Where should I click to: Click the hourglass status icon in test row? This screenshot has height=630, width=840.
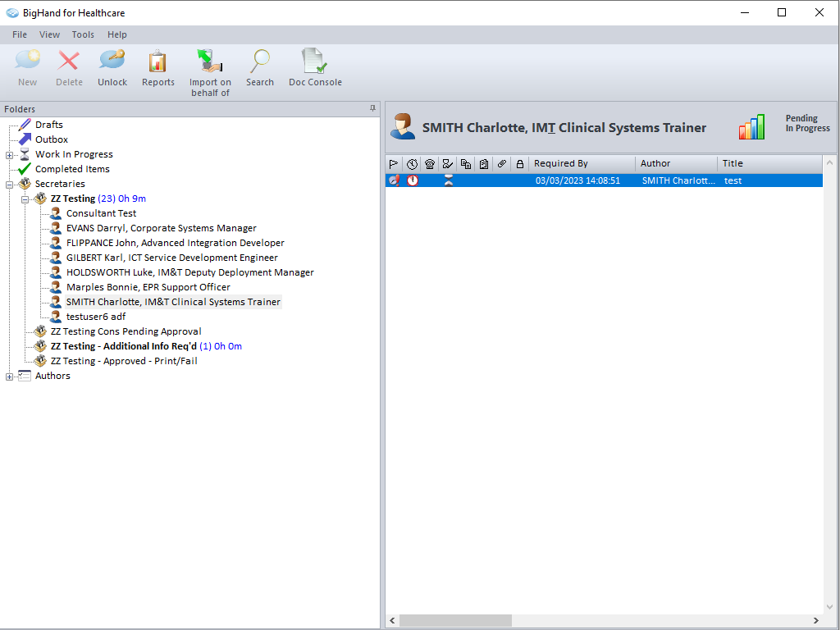pos(449,180)
